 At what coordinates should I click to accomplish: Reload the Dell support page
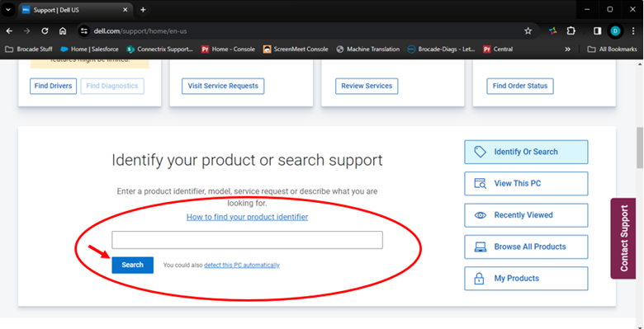pos(45,31)
